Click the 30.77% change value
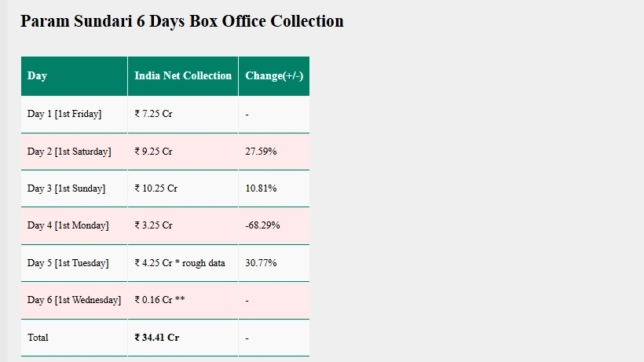 click(261, 263)
